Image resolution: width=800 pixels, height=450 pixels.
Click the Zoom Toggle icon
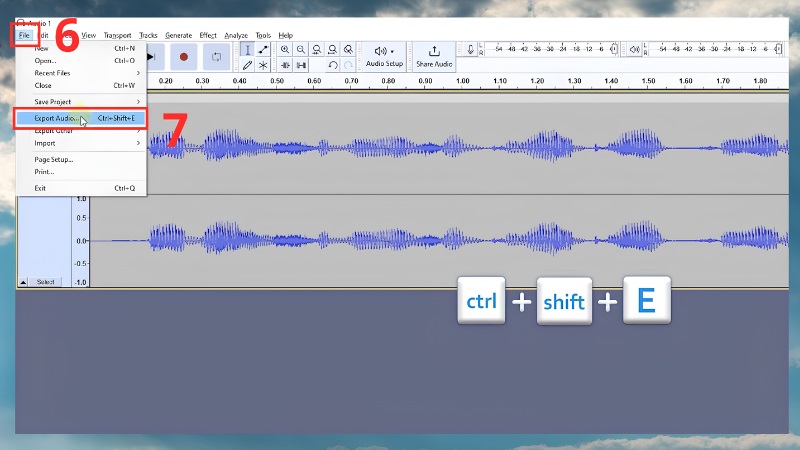(x=348, y=49)
